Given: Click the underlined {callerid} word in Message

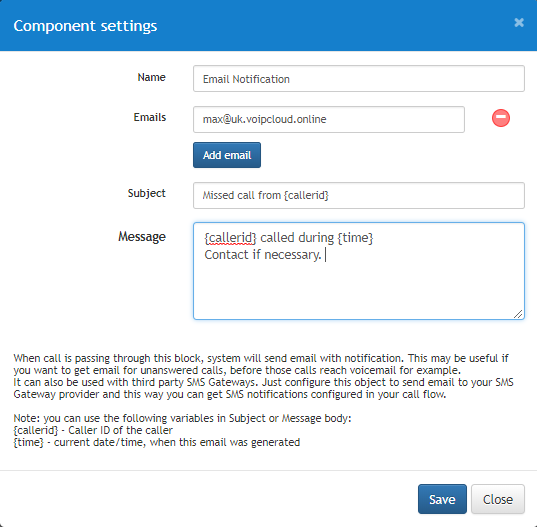Looking at the screenshot, I should (x=230, y=238).
